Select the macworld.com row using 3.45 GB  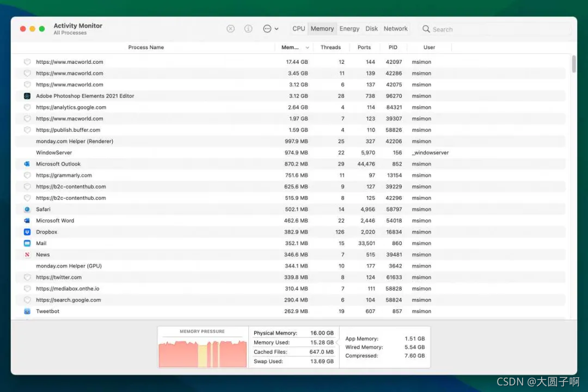click(x=291, y=73)
